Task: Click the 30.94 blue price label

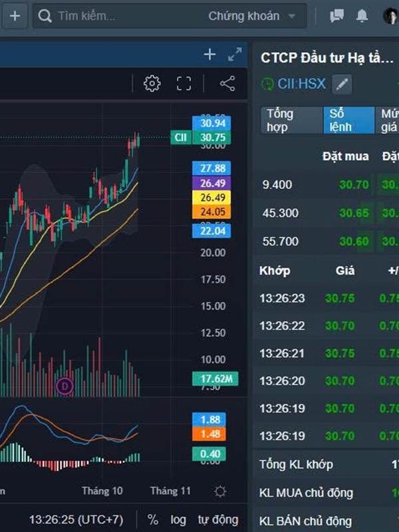Action: pyautogui.click(x=211, y=123)
